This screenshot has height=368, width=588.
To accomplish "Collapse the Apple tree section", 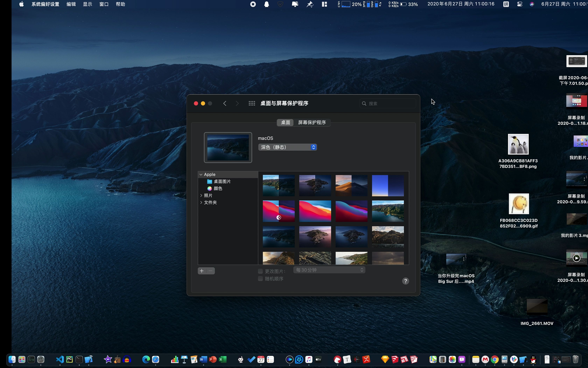I will click(x=201, y=175).
